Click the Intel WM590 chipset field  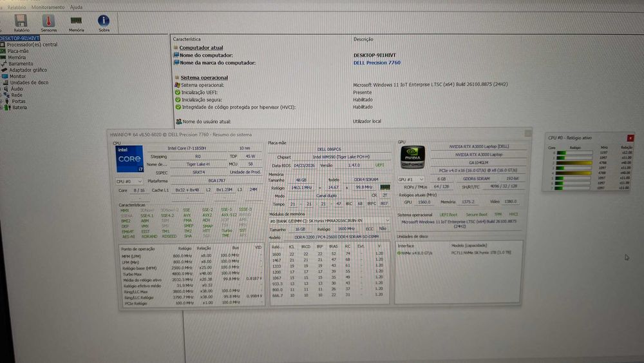pyautogui.click(x=341, y=157)
